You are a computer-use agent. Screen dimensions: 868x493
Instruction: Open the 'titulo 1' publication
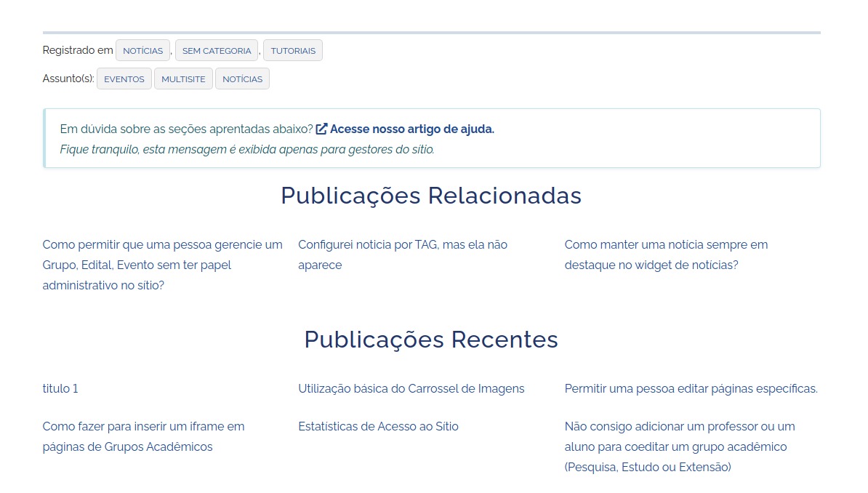[60, 388]
